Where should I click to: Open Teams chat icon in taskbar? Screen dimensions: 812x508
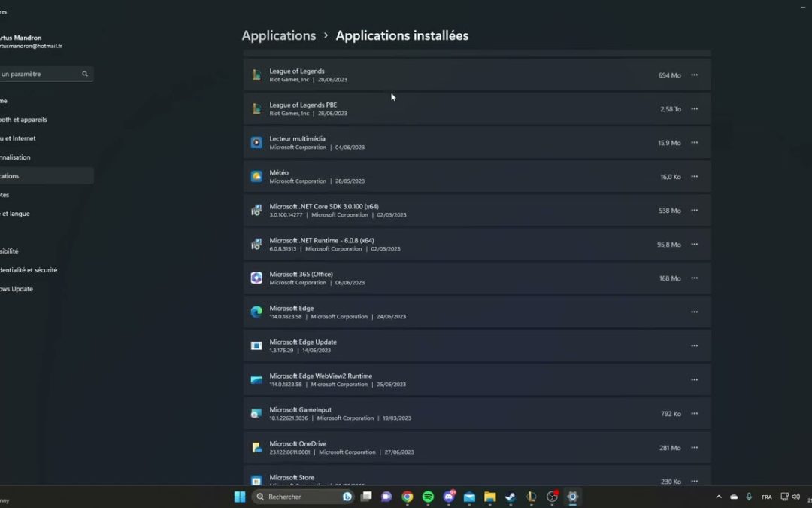click(387, 497)
